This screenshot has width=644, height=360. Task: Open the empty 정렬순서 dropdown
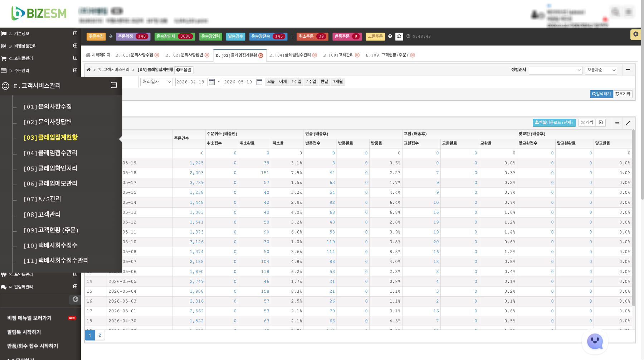click(x=556, y=70)
